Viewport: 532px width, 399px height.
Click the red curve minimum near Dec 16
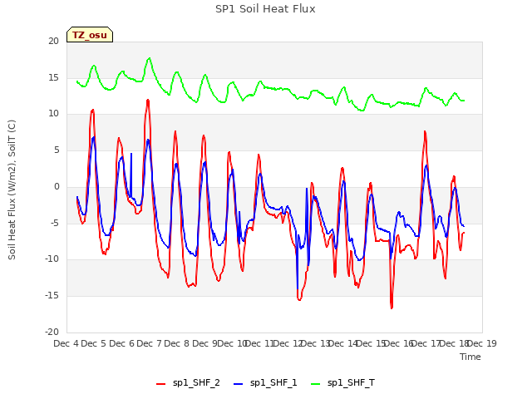[x=392, y=308]
